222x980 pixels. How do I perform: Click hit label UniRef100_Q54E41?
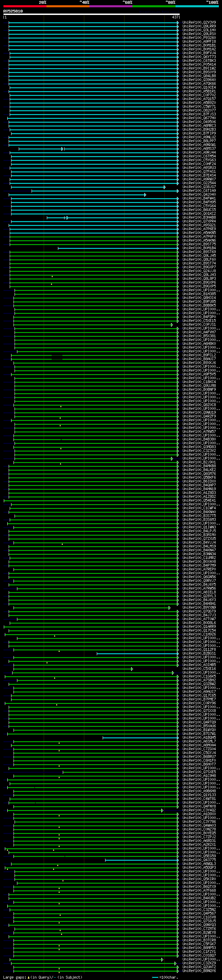(x=199, y=501)
